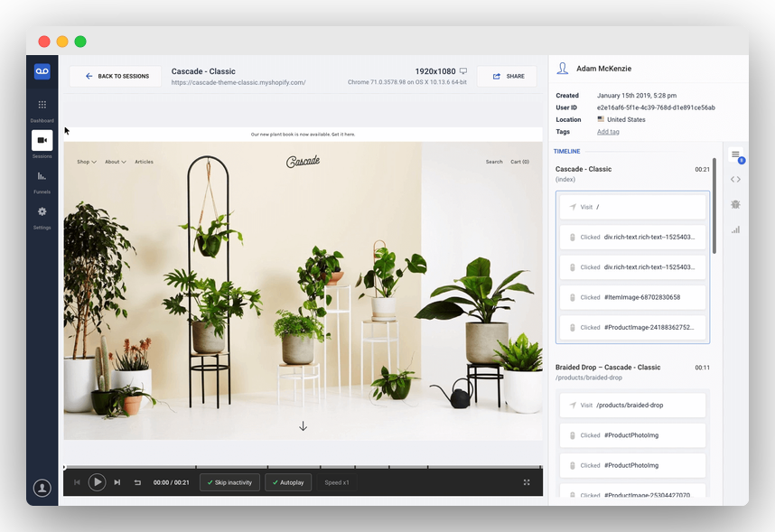This screenshot has height=532, width=775.
Task: Play the session recording
Action: [x=97, y=482]
